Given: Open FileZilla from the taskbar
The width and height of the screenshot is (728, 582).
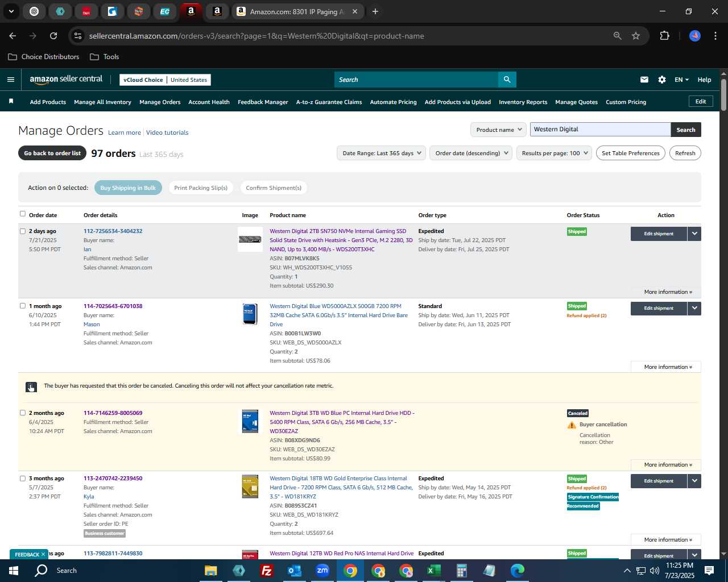Looking at the screenshot, I should click(x=266, y=571).
